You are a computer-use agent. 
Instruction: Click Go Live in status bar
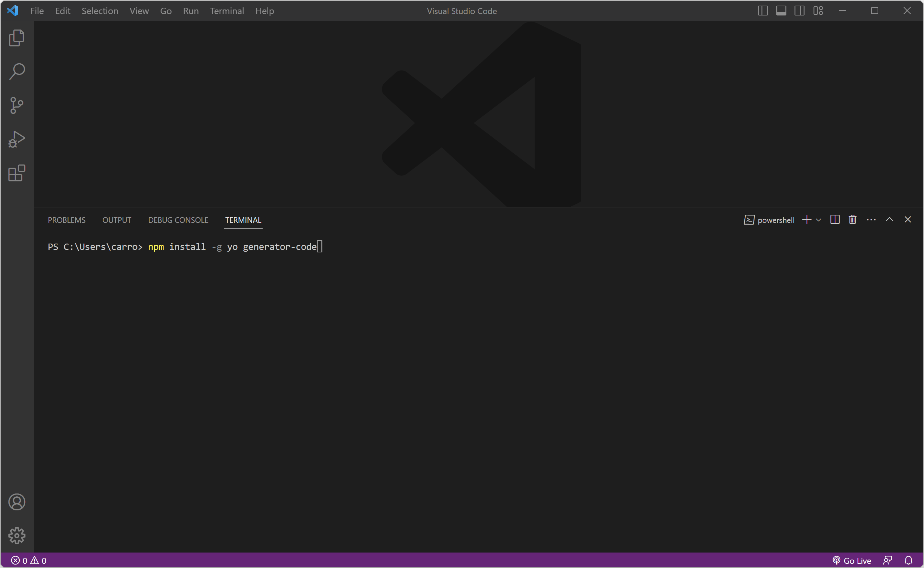[x=852, y=561]
